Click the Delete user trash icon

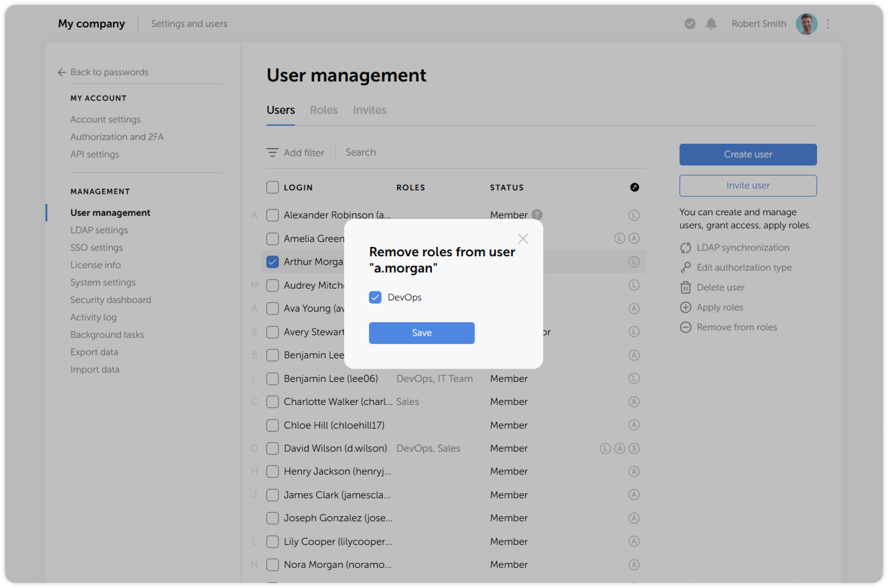click(x=686, y=287)
